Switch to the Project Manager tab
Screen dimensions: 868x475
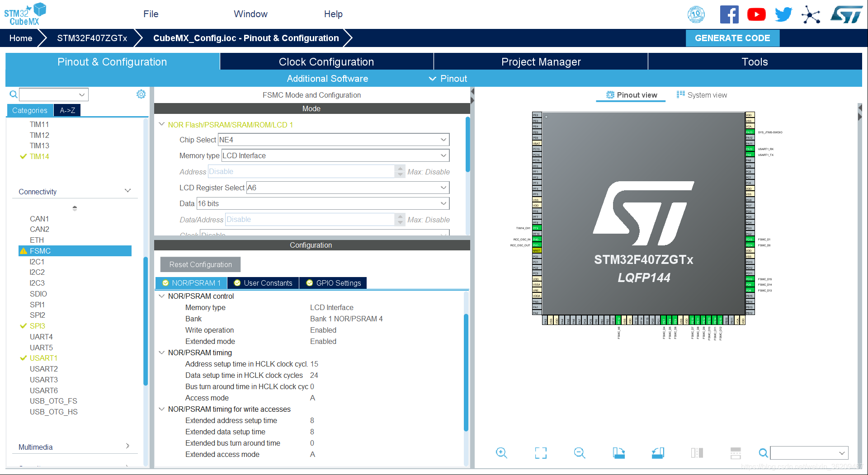click(541, 61)
